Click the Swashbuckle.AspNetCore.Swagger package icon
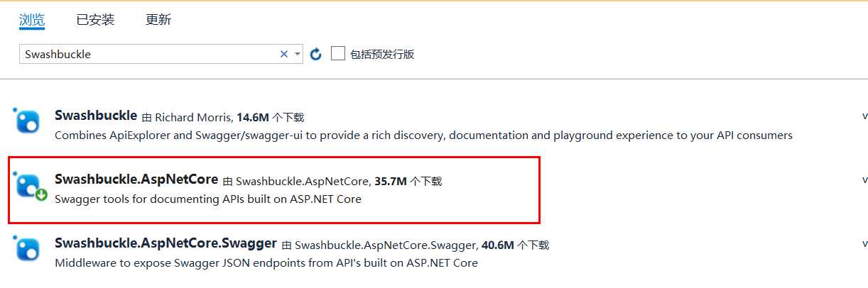 pos(28,248)
